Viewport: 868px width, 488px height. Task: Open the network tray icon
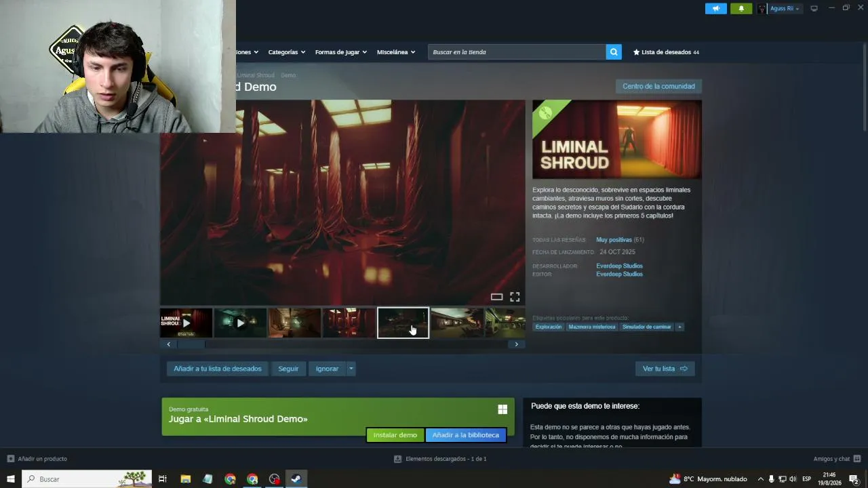[x=782, y=479]
